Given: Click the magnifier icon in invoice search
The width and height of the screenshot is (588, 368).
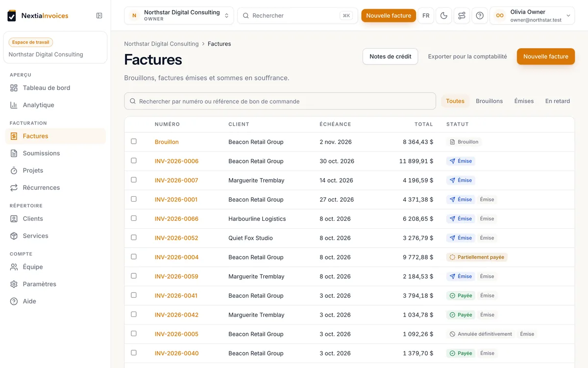Looking at the screenshot, I should click(133, 102).
